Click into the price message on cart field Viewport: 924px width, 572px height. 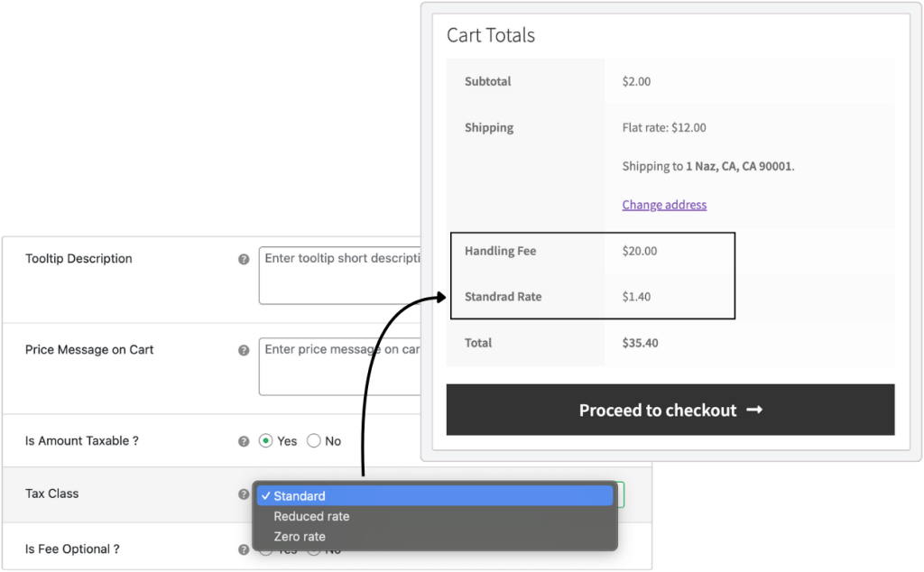[340, 366]
